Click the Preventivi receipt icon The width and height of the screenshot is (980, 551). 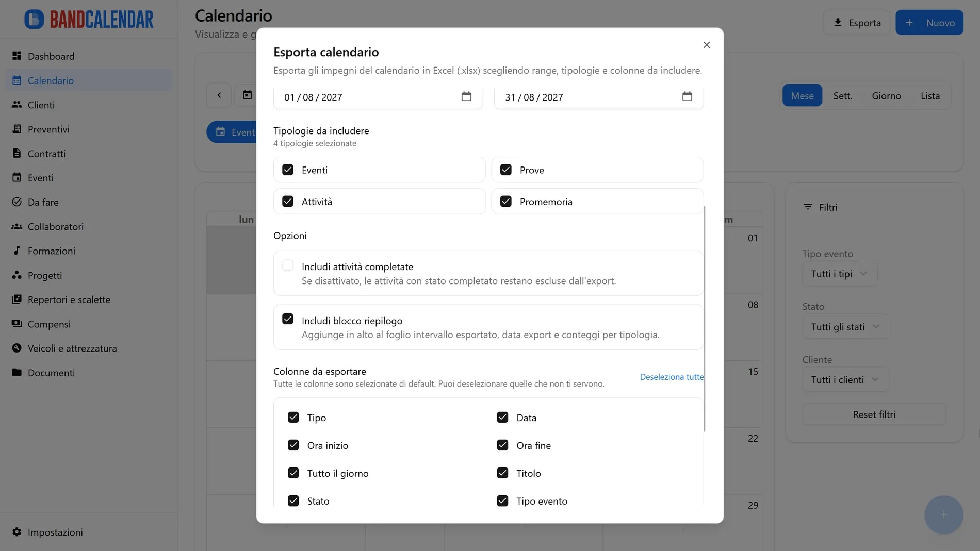coord(17,129)
